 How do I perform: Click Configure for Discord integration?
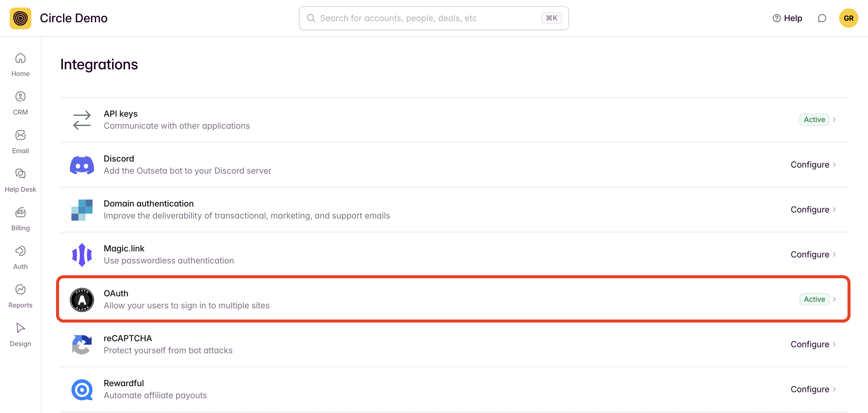809,165
